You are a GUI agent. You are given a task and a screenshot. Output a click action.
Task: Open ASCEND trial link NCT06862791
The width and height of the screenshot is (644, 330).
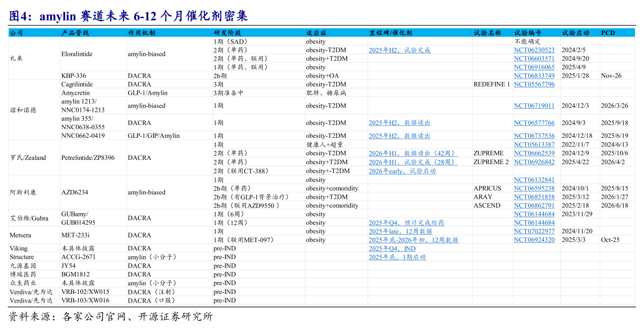[534, 206]
